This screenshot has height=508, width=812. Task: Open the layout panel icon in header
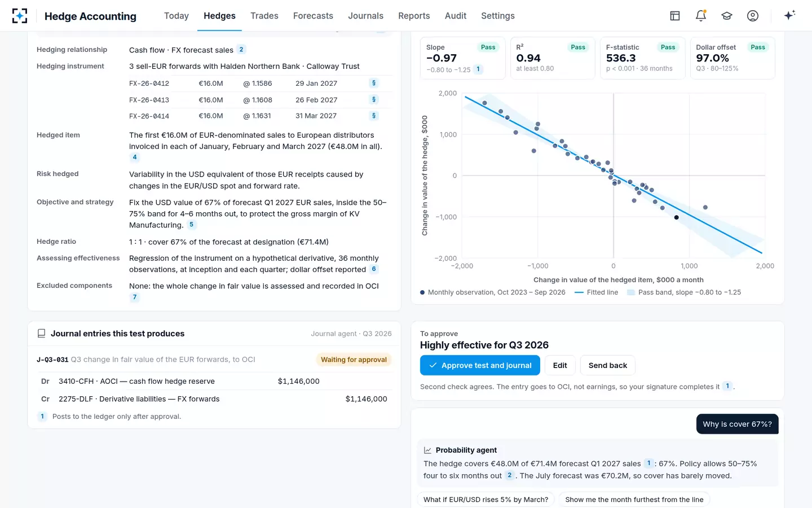click(675, 16)
